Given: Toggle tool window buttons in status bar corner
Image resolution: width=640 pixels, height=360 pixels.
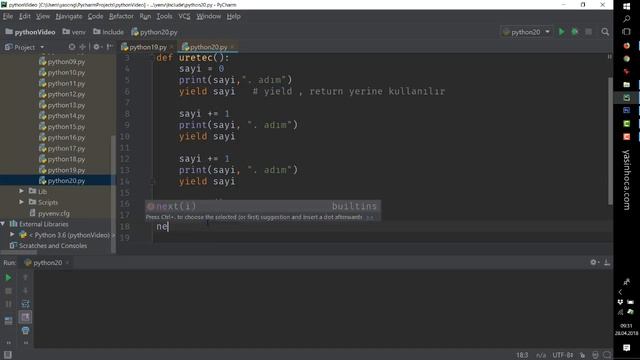Looking at the screenshot, I should (x=8, y=355).
